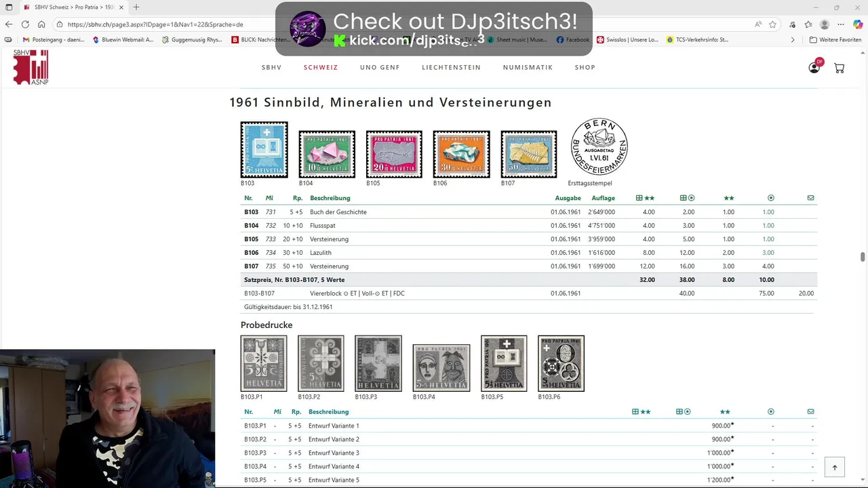This screenshot has width=868, height=488.
Task: Open the Copilot icon
Action: tap(858, 24)
